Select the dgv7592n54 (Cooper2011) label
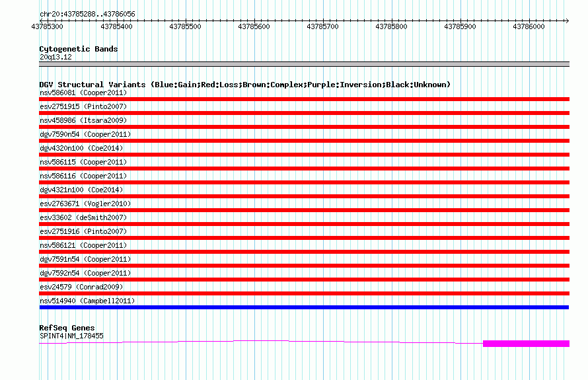Screen dimensions: 588x380 [85, 273]
